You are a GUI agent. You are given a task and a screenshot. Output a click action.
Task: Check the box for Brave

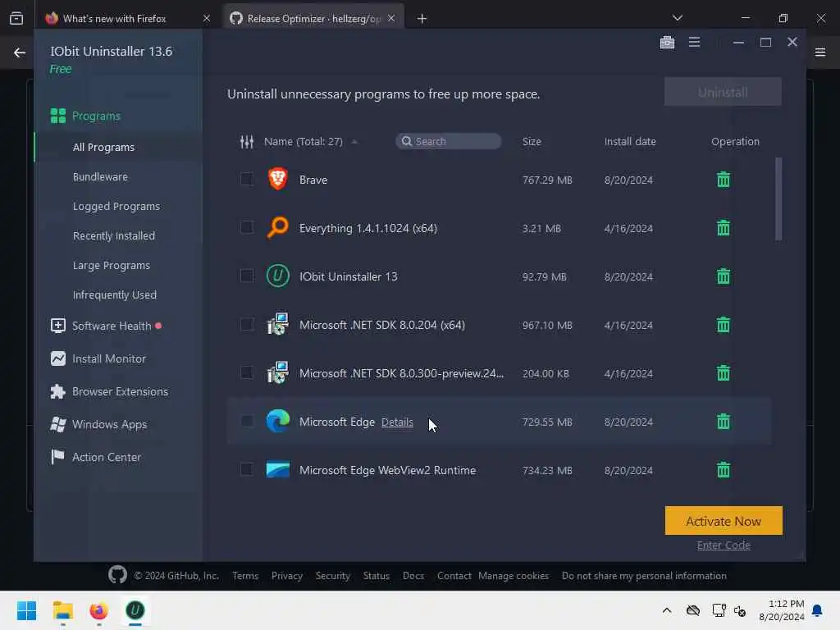246,179
